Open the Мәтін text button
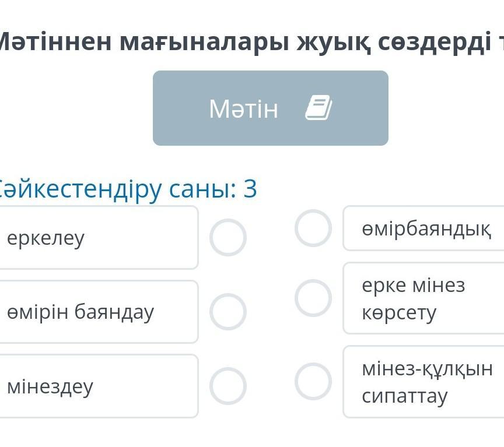The height and width of the screenshot is (447, 504). (270, 108)
